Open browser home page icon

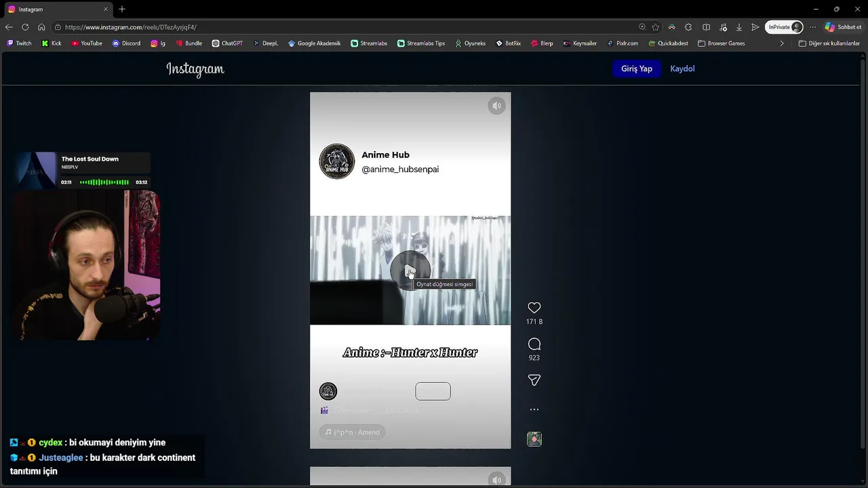(41, 27)
